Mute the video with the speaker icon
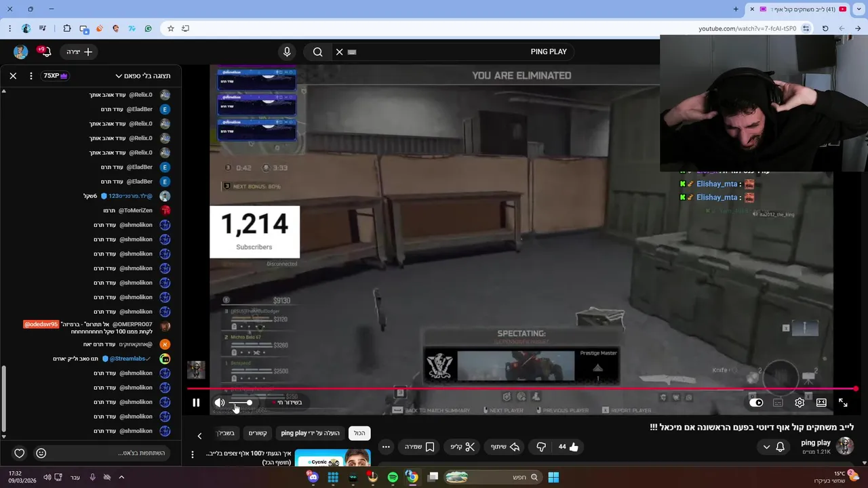Image resolution: width=868 pixels, height=488 pixels. (x=220, y=403)
